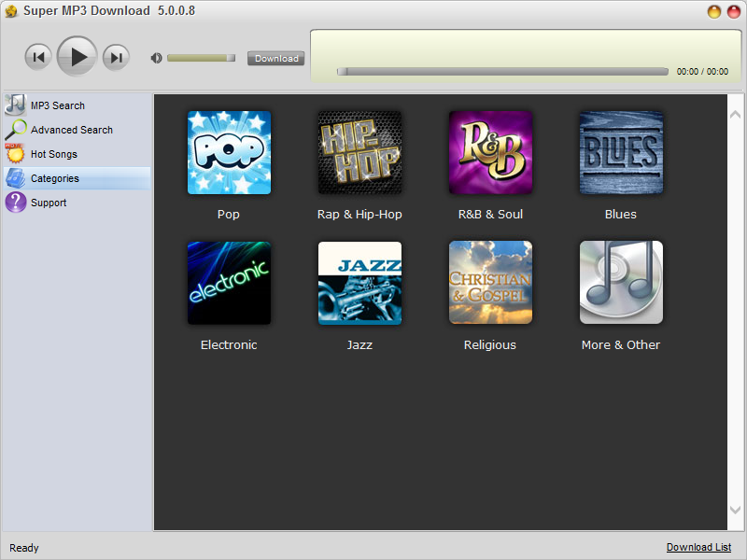Viewport: 747px width, 560px height.
Task: Open the Blues category image
Action: 621,152
